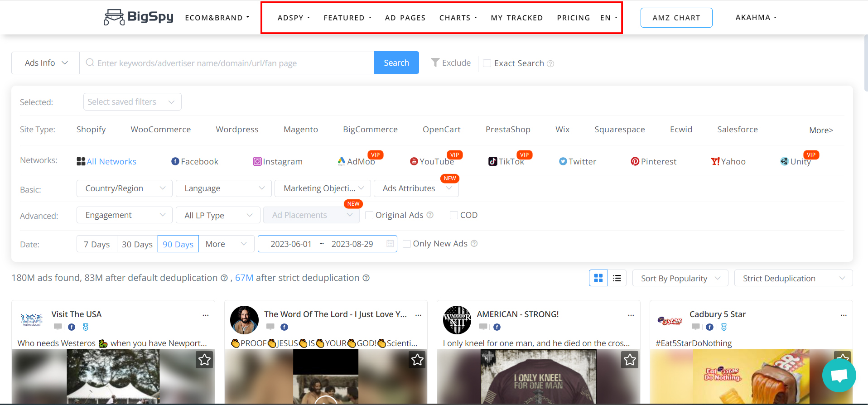The width and height of the screenshot is (868, 405).
Task: Check the Original Ads box
Action: (369, 215)
